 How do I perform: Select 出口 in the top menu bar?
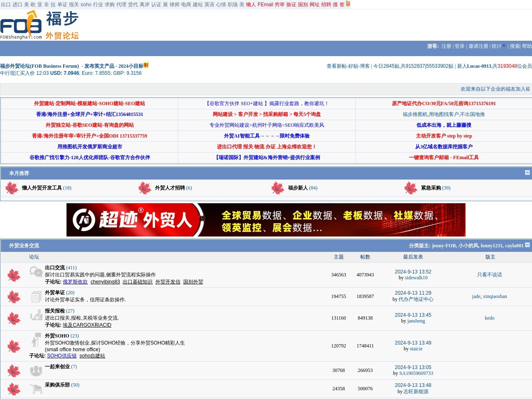pos(5,4)
